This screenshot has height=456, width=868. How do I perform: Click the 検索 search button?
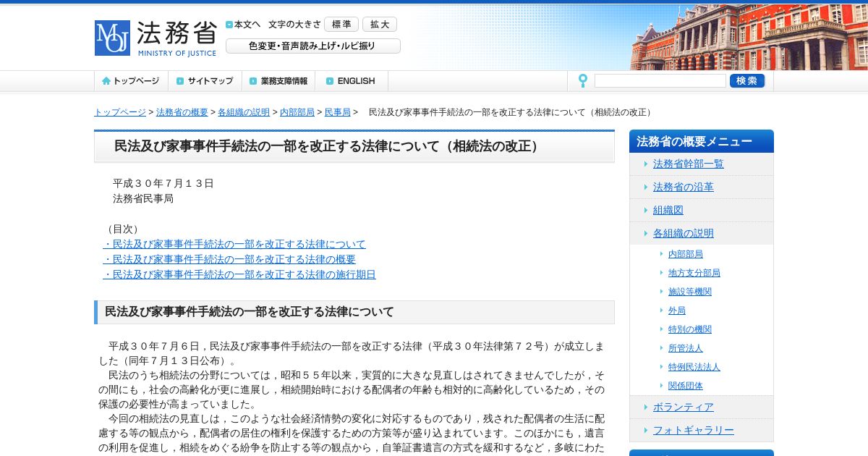[747, 81]
